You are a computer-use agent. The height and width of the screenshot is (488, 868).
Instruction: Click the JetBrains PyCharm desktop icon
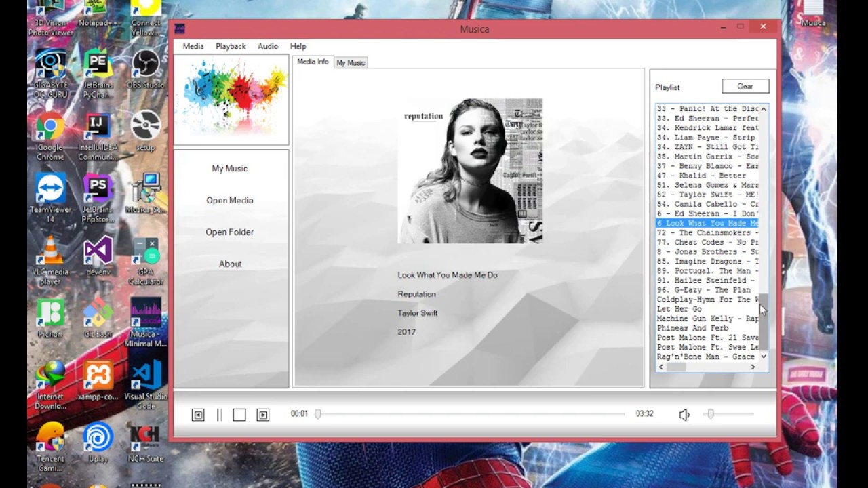(x=98, y=75)
